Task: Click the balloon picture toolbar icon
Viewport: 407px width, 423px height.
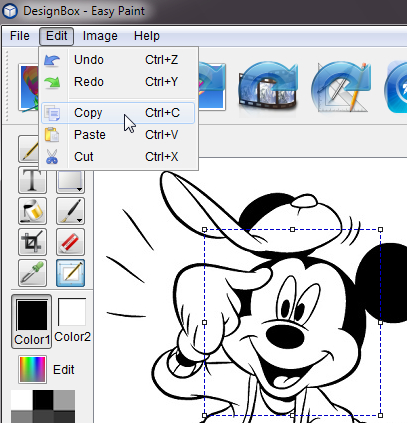Action: (28, 87)
